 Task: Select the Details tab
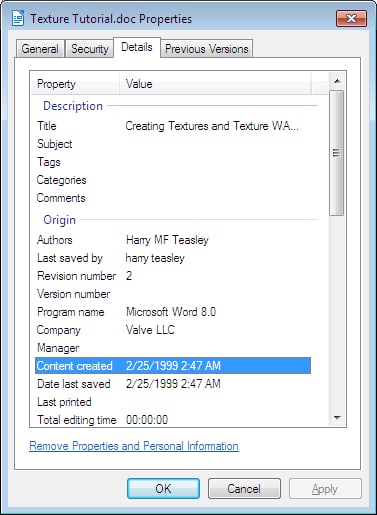pyautogui.click(x=137, y=47)
